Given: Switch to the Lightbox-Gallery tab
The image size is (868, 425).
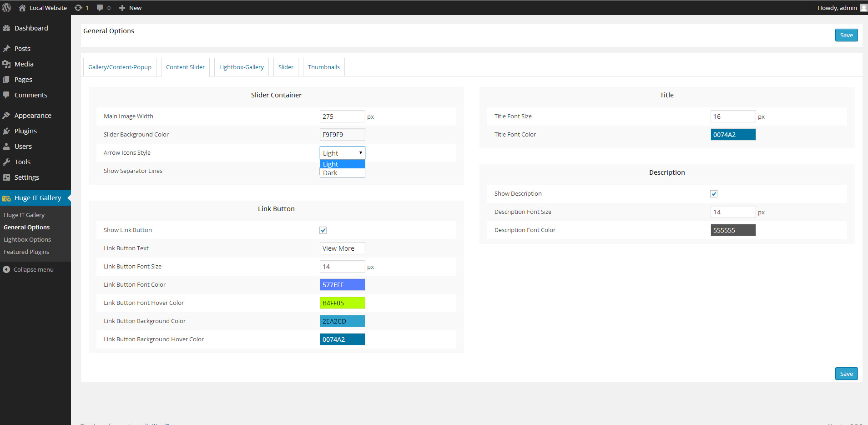Looking at the screenshot, I should (242, 67).
